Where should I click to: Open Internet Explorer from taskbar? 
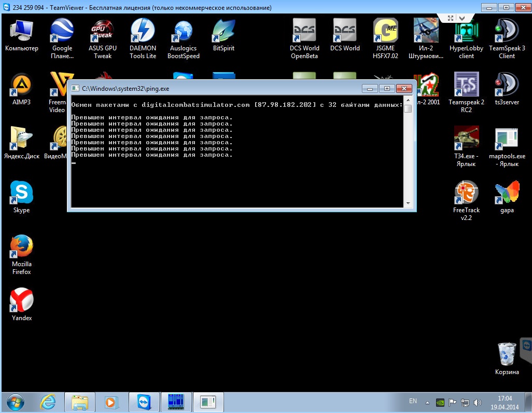coord(48,403)
